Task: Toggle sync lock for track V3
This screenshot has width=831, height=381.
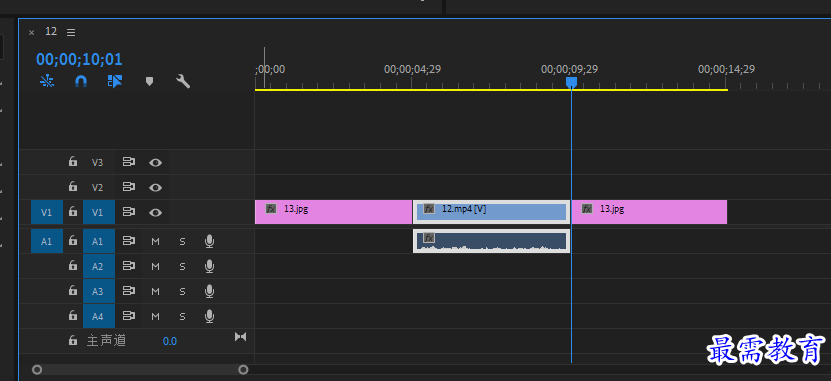Action: click(x=129, y=162)
